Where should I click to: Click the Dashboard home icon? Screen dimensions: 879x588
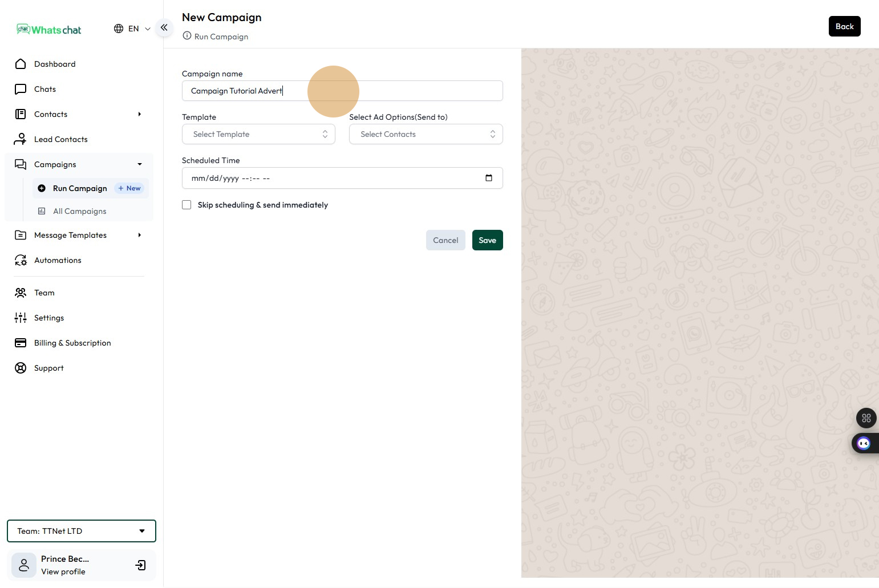(21, 64)
